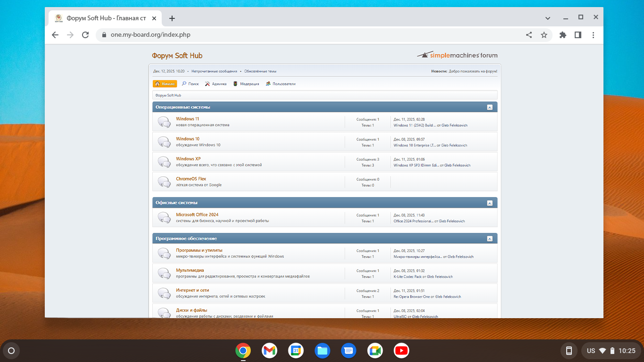Open the Модерация menu item
Screen dimensions: 644x362
coord(246,84)
